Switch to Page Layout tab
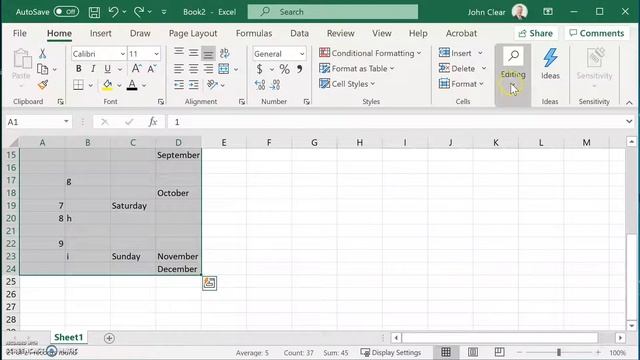The height and width of the screenshot is (360, 640). (x=193, y=33)
